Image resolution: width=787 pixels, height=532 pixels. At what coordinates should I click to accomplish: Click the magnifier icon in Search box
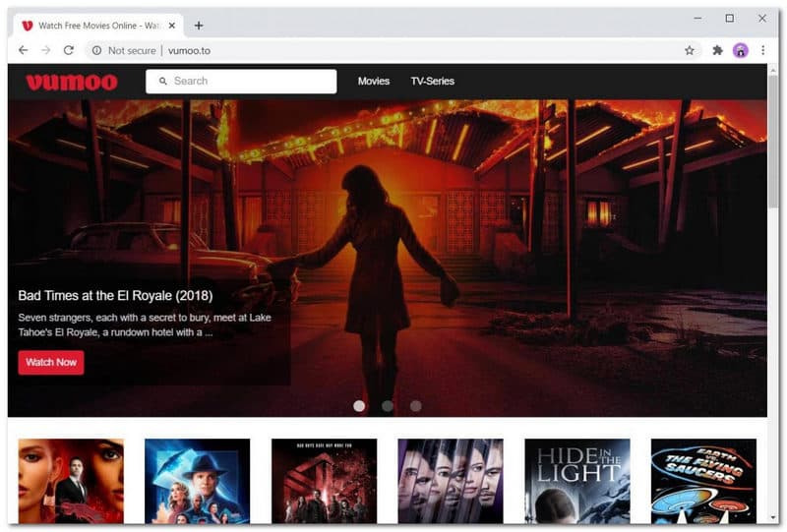(x=162, y=81)
